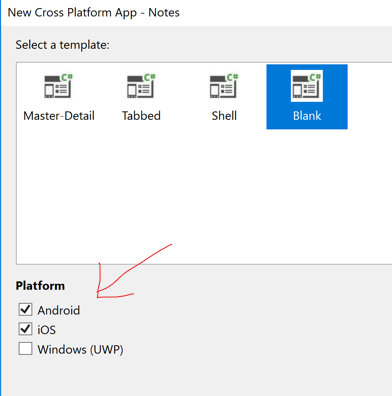This screenshot has width=392, height=396.
Task: Click the "Android" label text
Action: (x=59, y=310)
